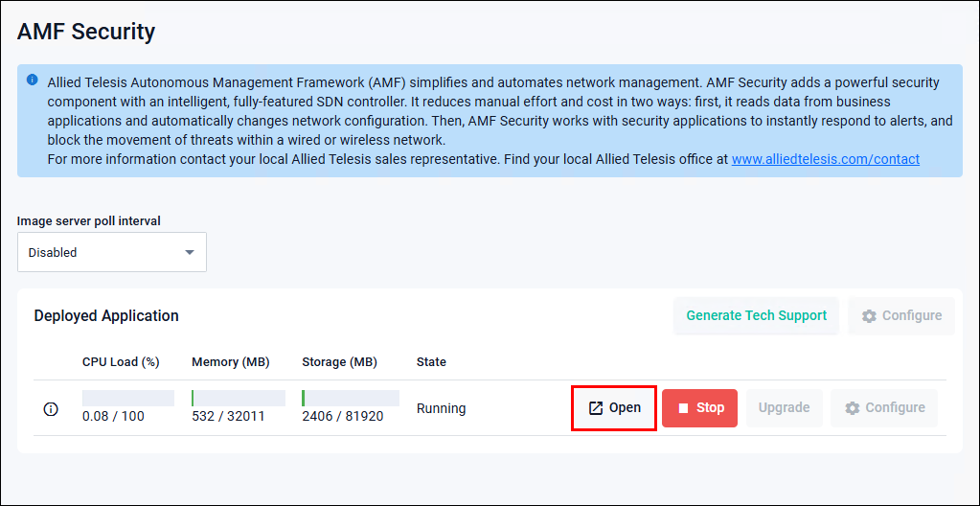Open the alliedtelesis.com/contact link
Viewport: 980px width, 506px height.
coord(825,159)
